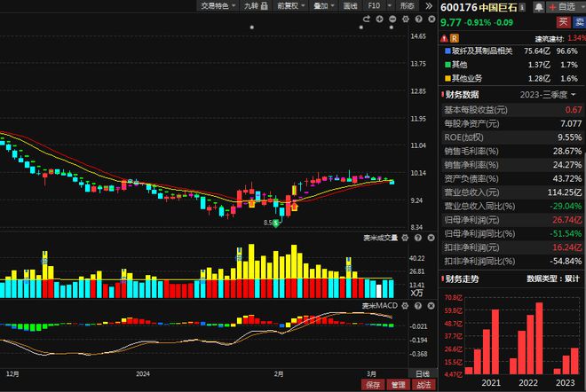
Task: Close the 麦米成交量 volume panel
Action: [x=431, y=238]
